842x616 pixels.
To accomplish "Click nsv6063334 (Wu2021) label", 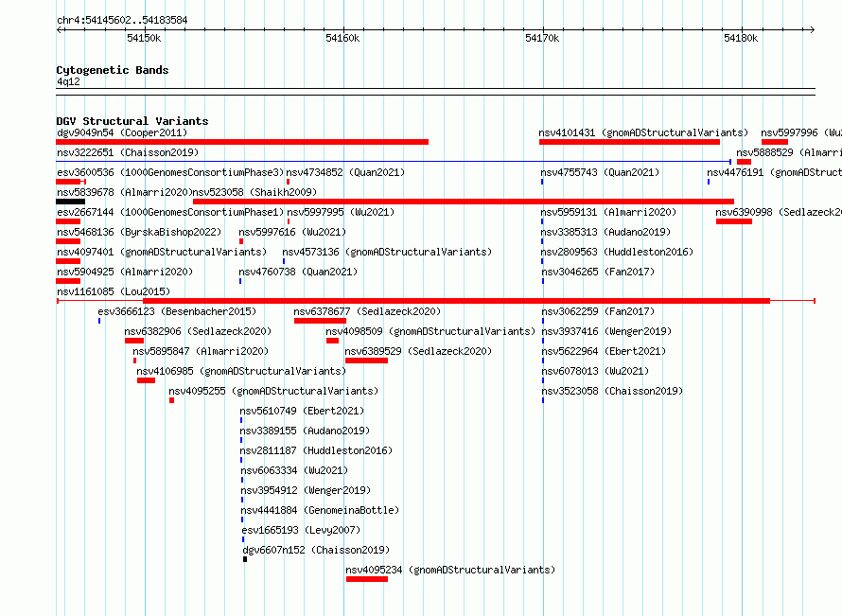I will click(x=294, y=470).
